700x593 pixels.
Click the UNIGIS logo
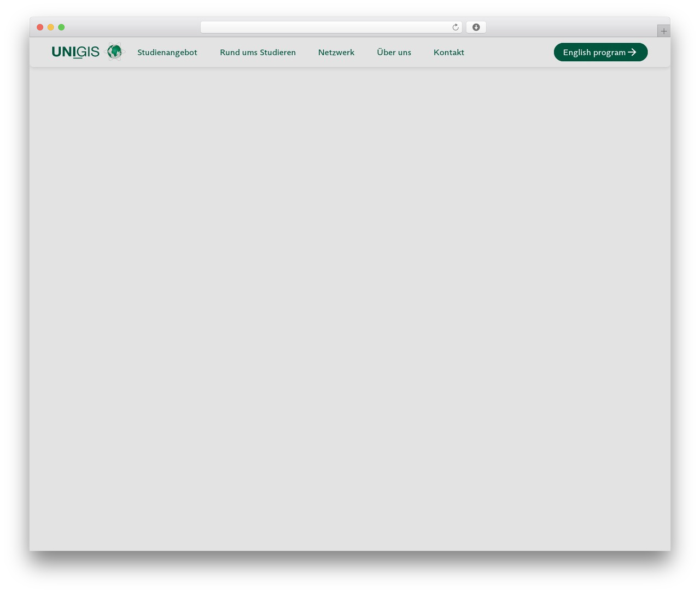[89, 52]
